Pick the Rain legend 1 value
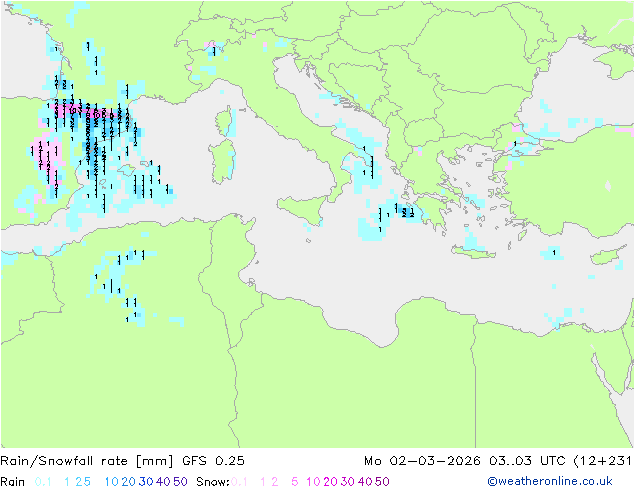Image resolution: width=634 pixels, height=490 pixels. [x=67, y=482]
